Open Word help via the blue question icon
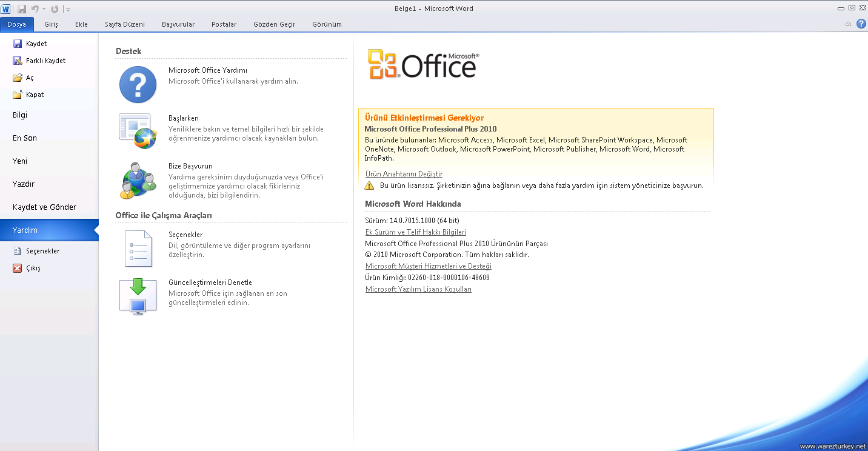The width and height of the screenshot is (868, 451). [861, 24]
